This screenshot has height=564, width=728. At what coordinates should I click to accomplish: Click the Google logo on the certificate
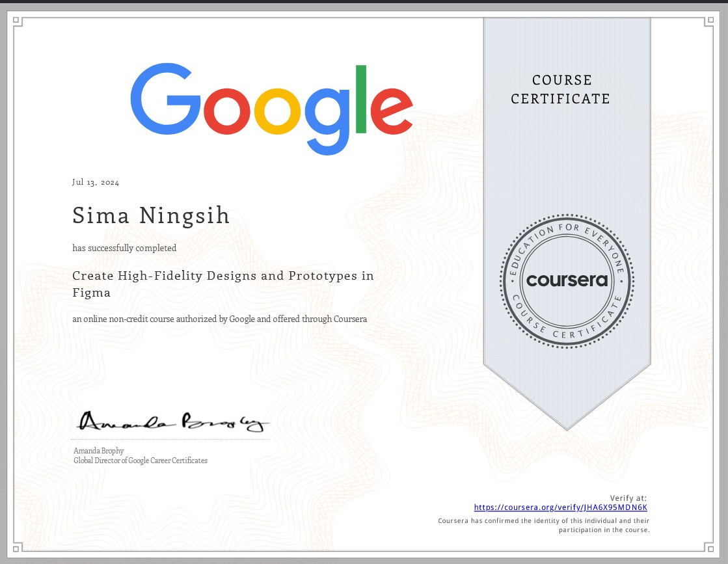[x=271, y=107]
